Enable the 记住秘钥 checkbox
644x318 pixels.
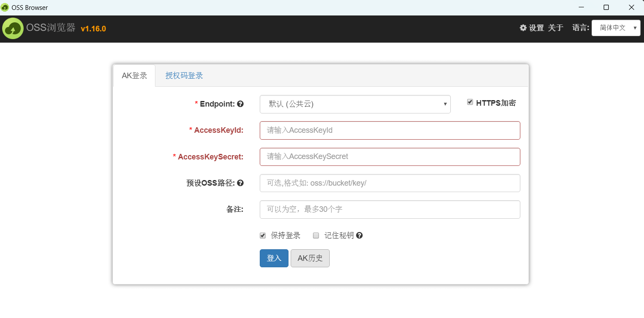pos(316,235)
